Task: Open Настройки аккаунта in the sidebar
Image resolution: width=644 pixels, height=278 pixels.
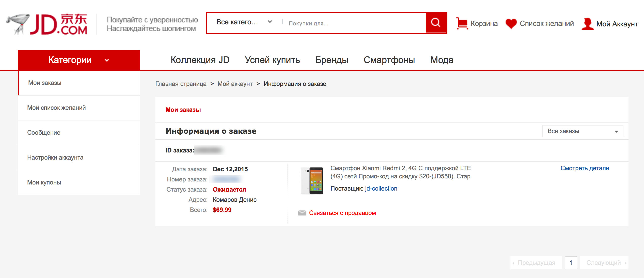Action: coord(55,158)
